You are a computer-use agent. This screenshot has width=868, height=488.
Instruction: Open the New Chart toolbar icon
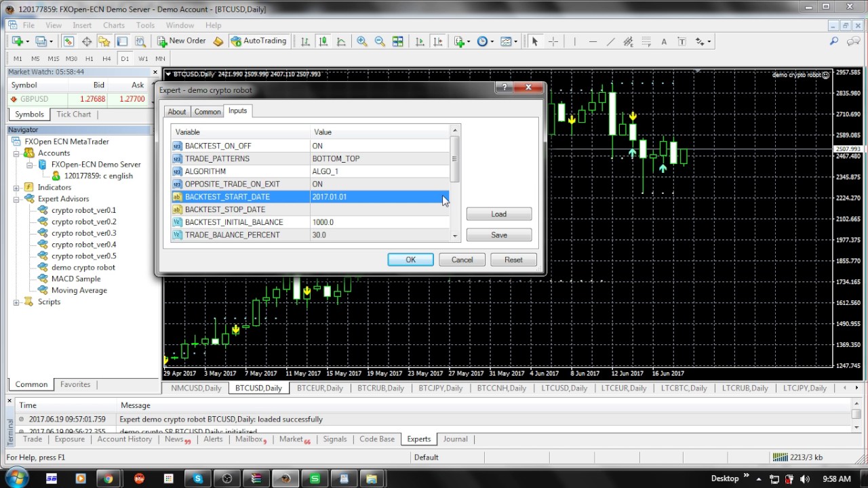click(17, 41)
